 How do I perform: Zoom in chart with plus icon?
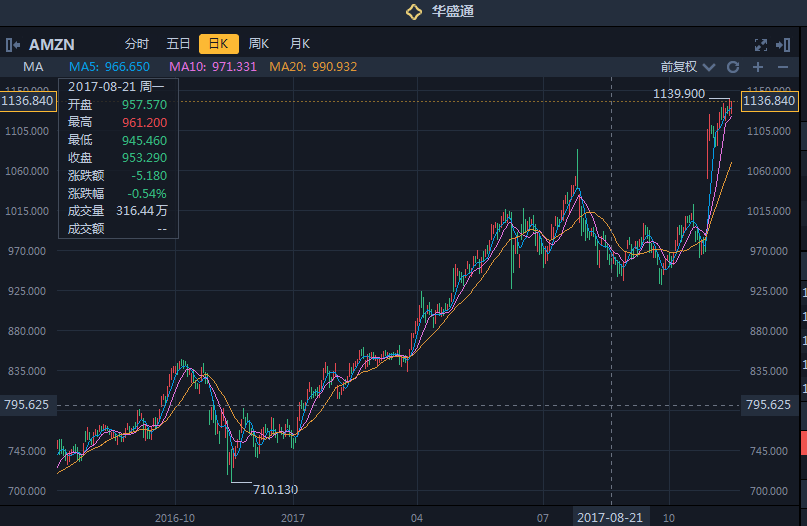click(x=758, y=67)
